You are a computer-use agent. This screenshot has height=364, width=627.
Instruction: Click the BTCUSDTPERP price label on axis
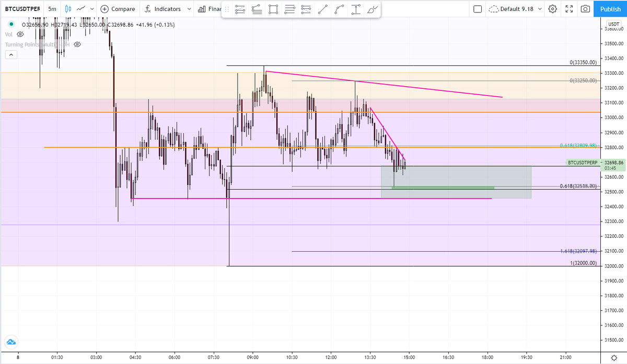click(582, 163)
